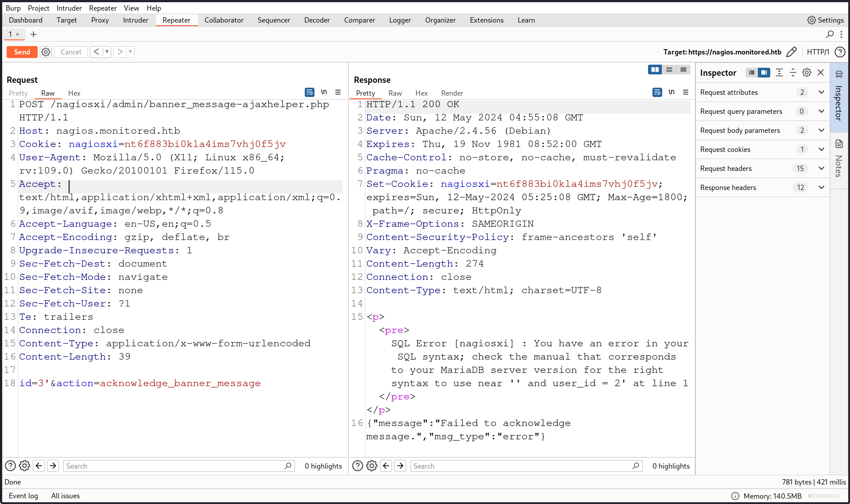The image size is (850, 504).
Task: Close Repeater tab 1
Action: [18, 34]
